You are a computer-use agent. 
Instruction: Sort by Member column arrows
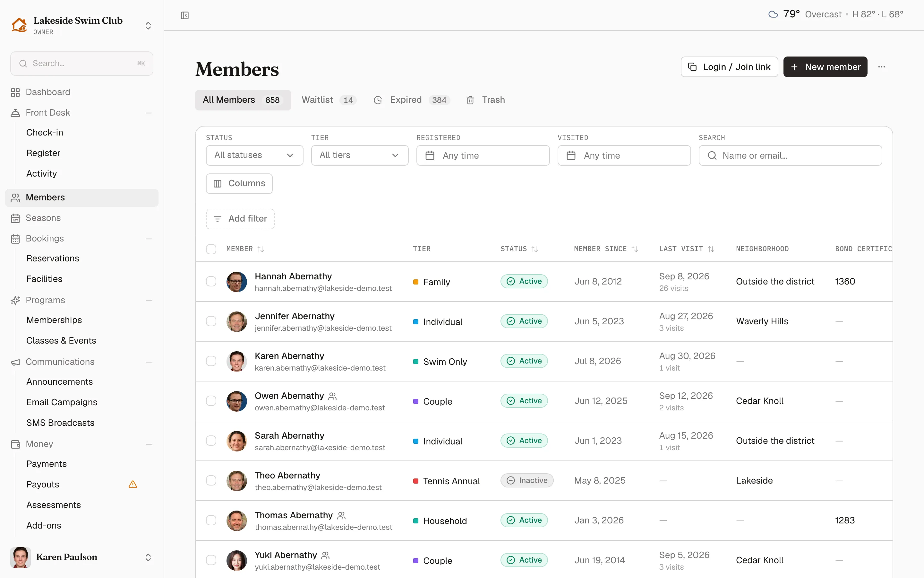261,249
